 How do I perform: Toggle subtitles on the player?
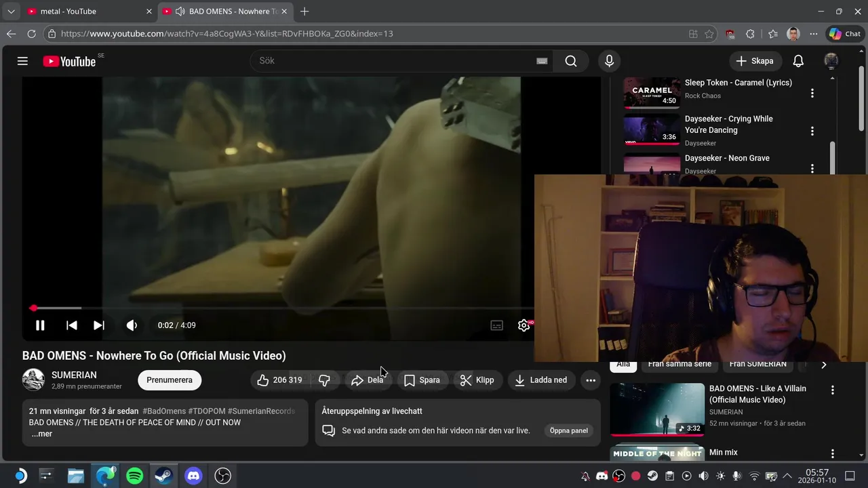[496, 325]
